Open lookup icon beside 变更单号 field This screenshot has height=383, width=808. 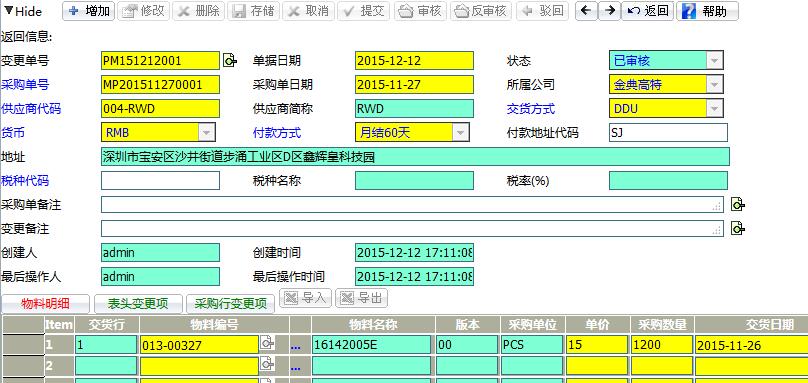click(230, 61)
